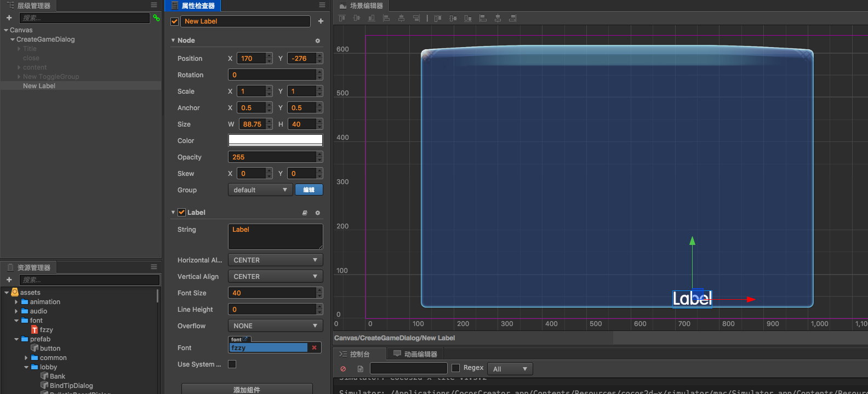Toggle the New Label node active checkbox
Screen dimensions: 868x394
(x=175, y=21)
